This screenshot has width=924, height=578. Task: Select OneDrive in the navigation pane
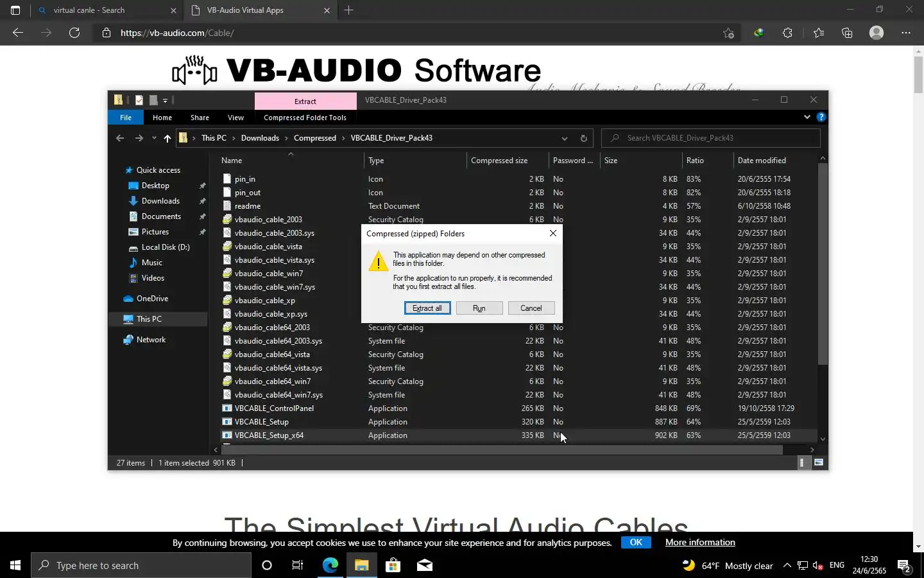(x=152, y=299)
